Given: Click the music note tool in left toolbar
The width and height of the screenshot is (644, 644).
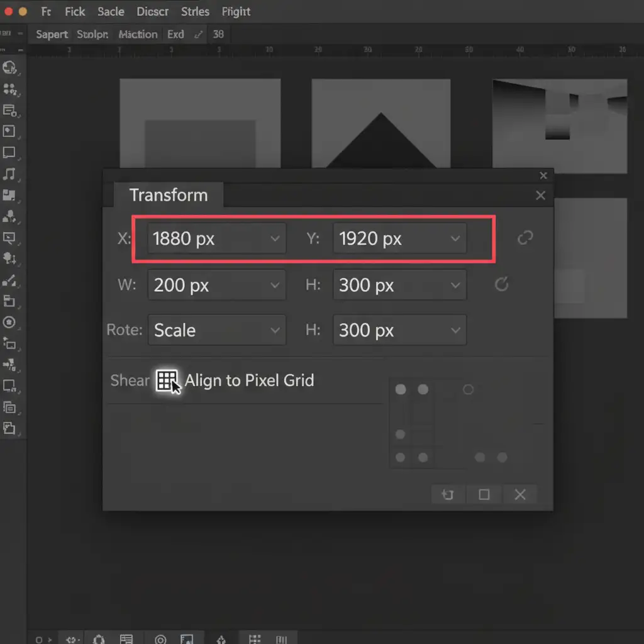Looking at the screenshot, I should (x=9, y=174).
